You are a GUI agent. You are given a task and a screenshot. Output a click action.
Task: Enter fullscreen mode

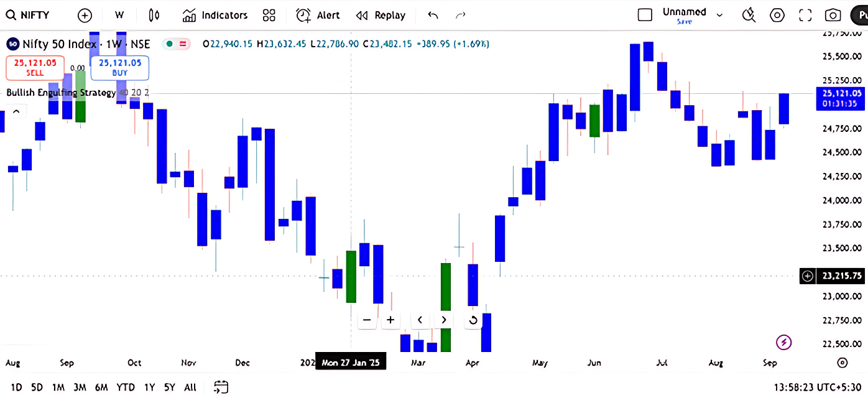805,15
